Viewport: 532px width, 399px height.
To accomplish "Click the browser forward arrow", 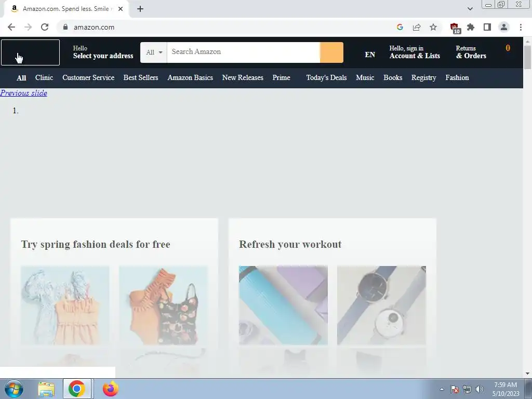I will (x=28, y=27).
